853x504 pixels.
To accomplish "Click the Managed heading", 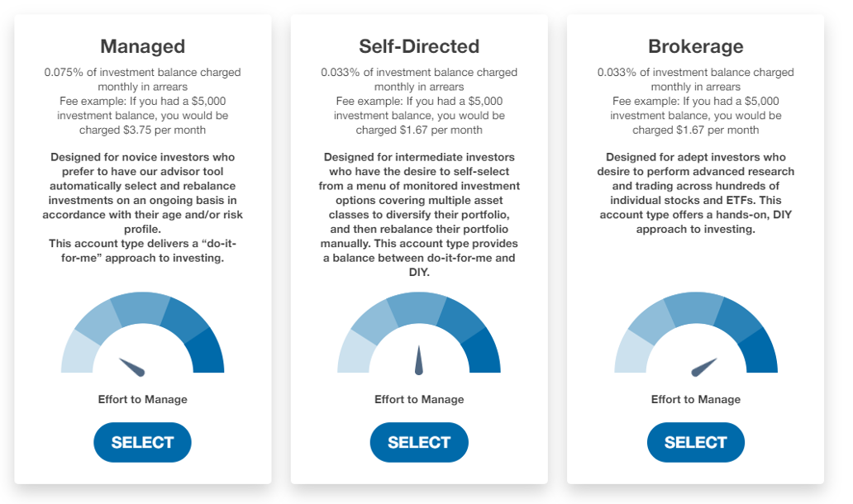I will click(x=142, y=46).
